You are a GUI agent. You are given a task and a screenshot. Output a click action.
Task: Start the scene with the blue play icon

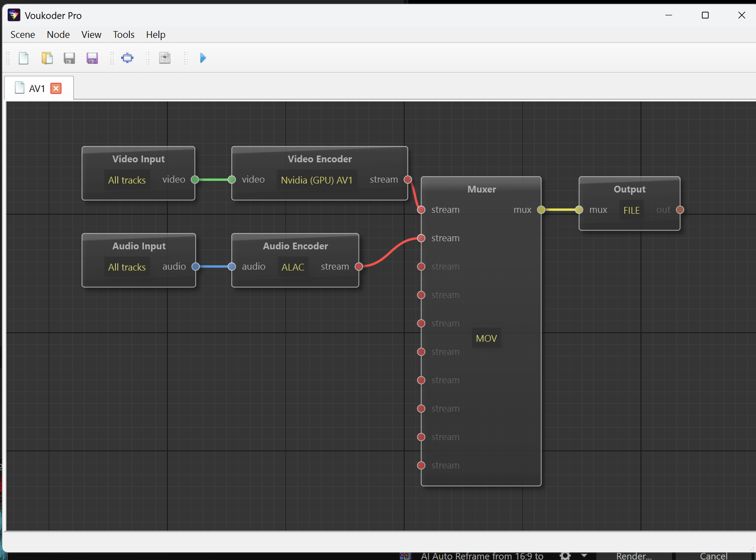(203, 58)
